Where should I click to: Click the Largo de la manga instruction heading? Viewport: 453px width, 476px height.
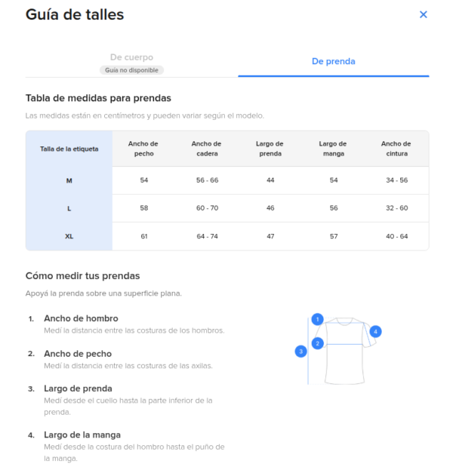82,435
